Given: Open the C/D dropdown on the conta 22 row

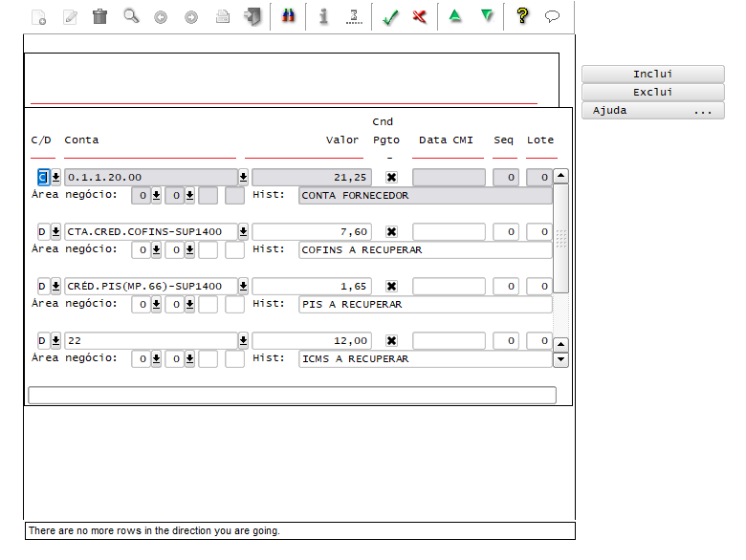Looking at the screenshot, I should [55, 341].
